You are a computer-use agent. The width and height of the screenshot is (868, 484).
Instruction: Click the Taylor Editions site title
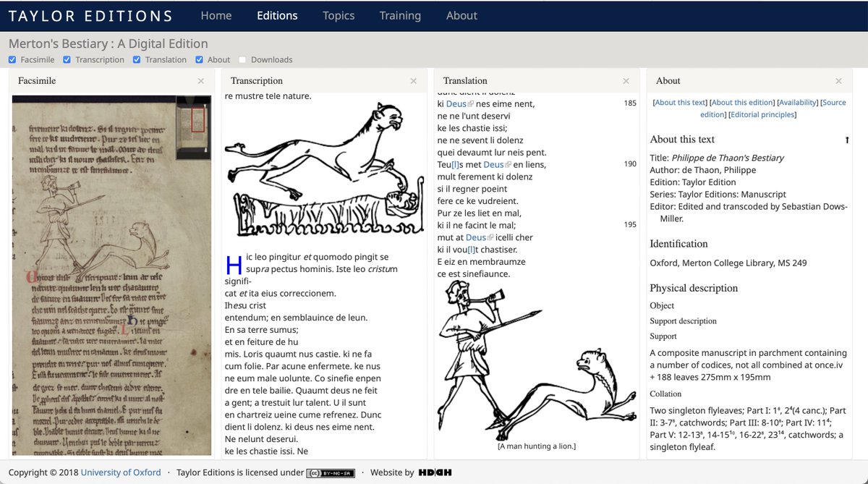click(x=90, y=16)
